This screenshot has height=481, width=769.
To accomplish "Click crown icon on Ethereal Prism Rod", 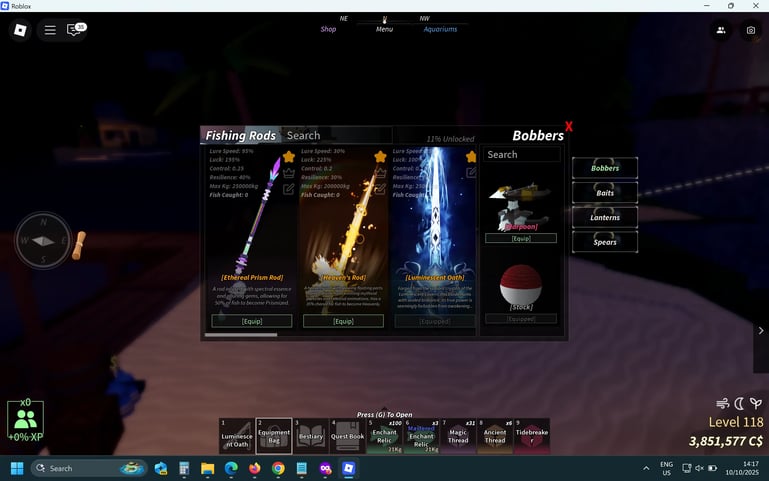I will (x=289, y=172).
